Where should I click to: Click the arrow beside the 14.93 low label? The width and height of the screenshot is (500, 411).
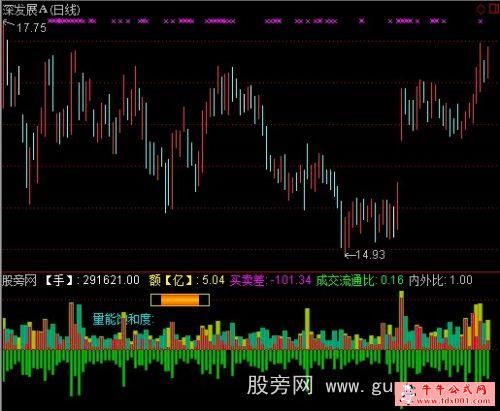[349, 255]
